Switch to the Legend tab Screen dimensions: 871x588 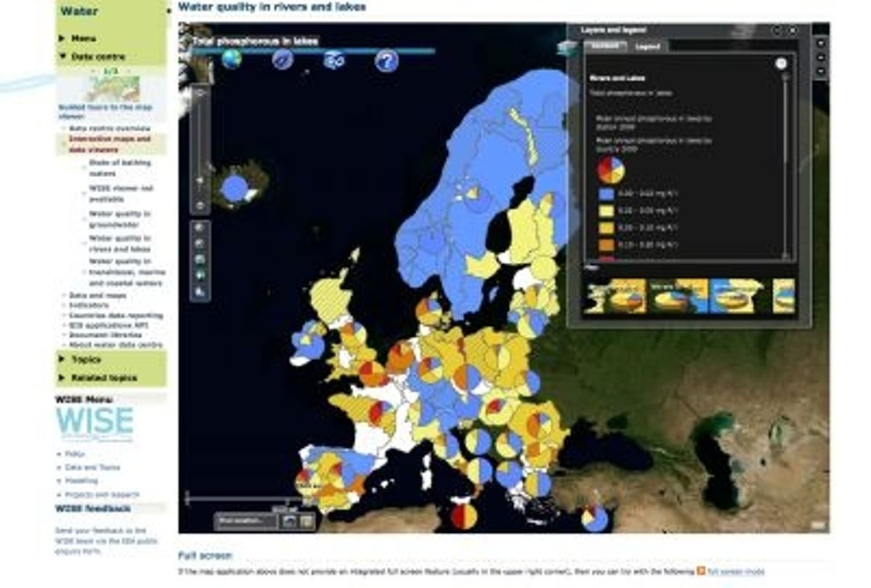pyautogui.click(x=647, y=45)
